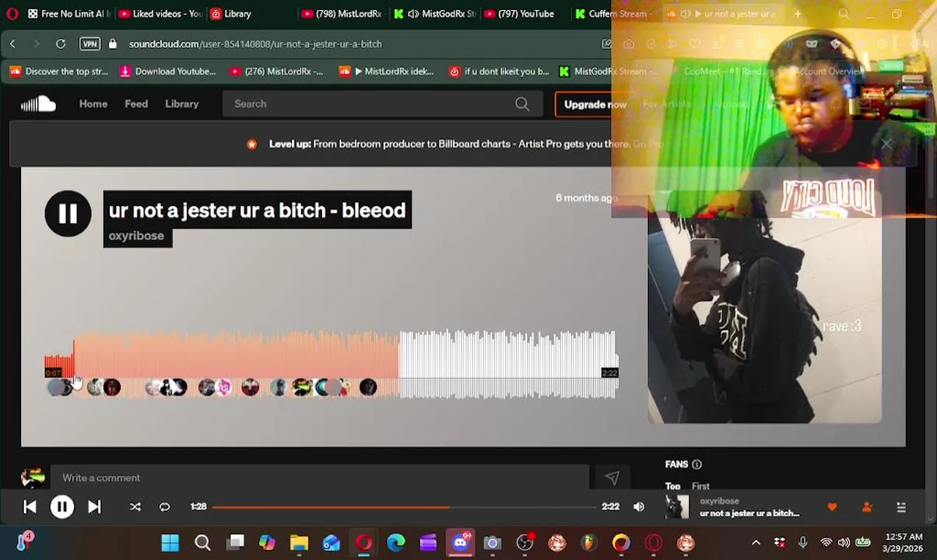937x560 pixels.
Task: Go back in the browser
Action: click(12, 44)
